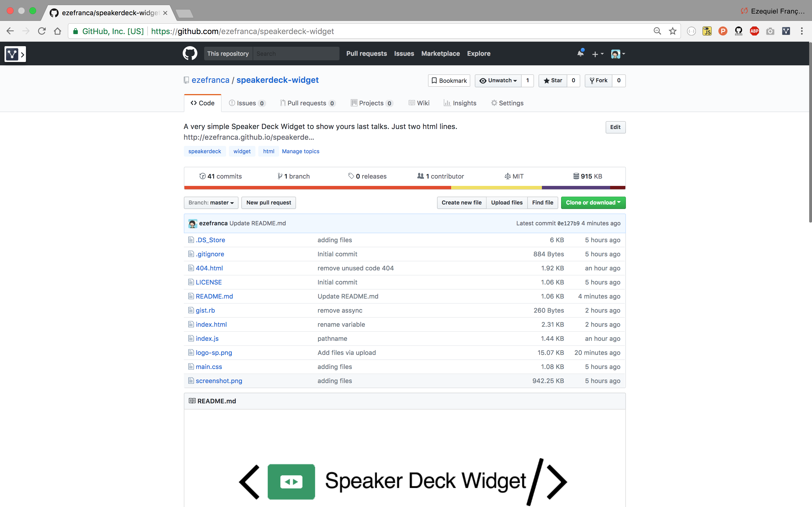Screen dimensions: 812x507
Task: Bookmark the repository
Action: pyautogui.click(x=449, y=81)
